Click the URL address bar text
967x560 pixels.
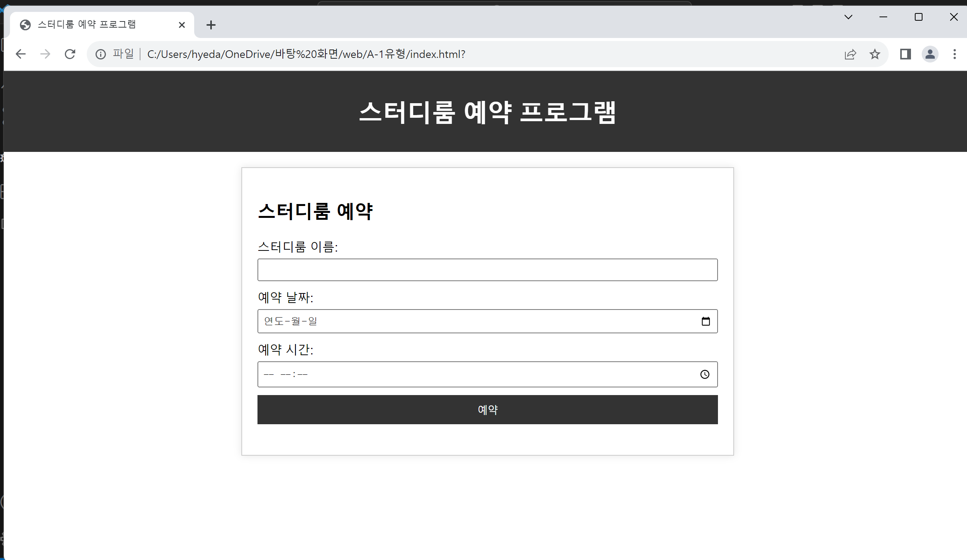306,54
